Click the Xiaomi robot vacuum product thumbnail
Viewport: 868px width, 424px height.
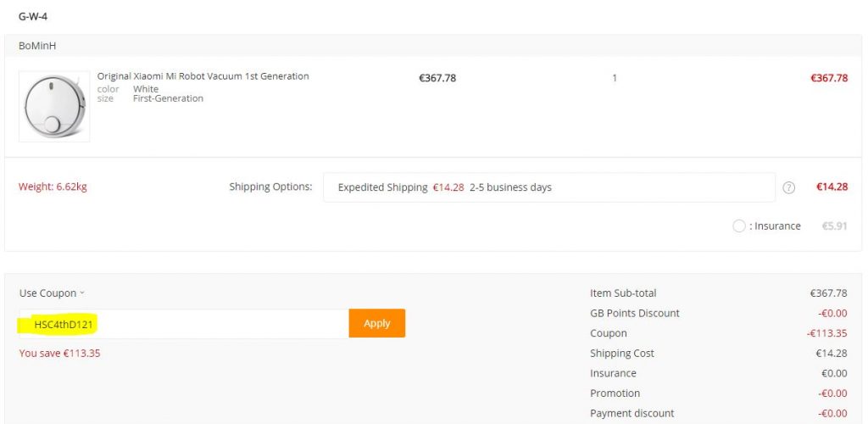[54, 106]
